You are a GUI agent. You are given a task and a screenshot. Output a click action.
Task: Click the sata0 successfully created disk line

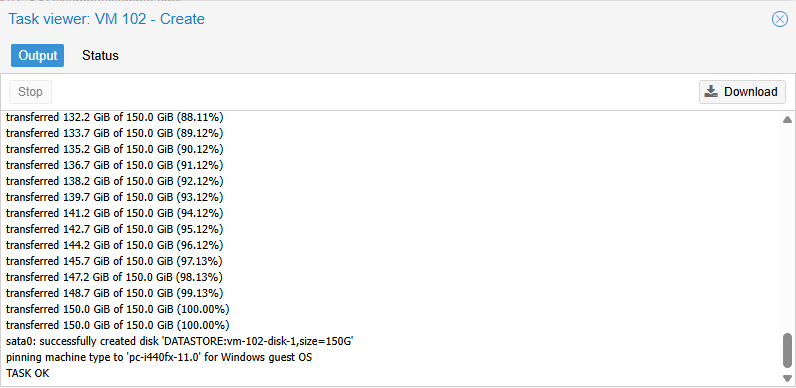tap(180, 341)
